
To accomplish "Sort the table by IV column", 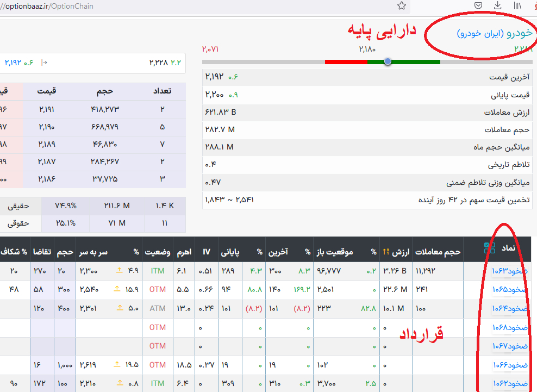I will pyautogui.click(x=206, y=252).
